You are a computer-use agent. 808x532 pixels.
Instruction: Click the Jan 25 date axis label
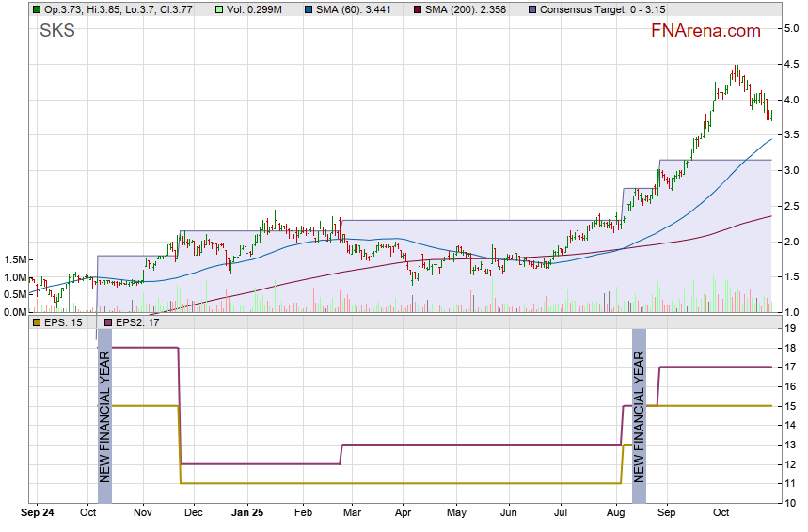247,514
